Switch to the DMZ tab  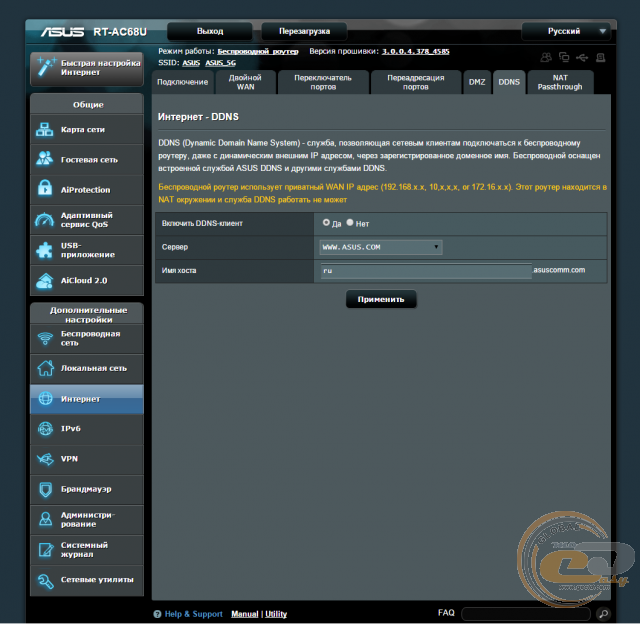pyautogui.click(x=477, y=82)
